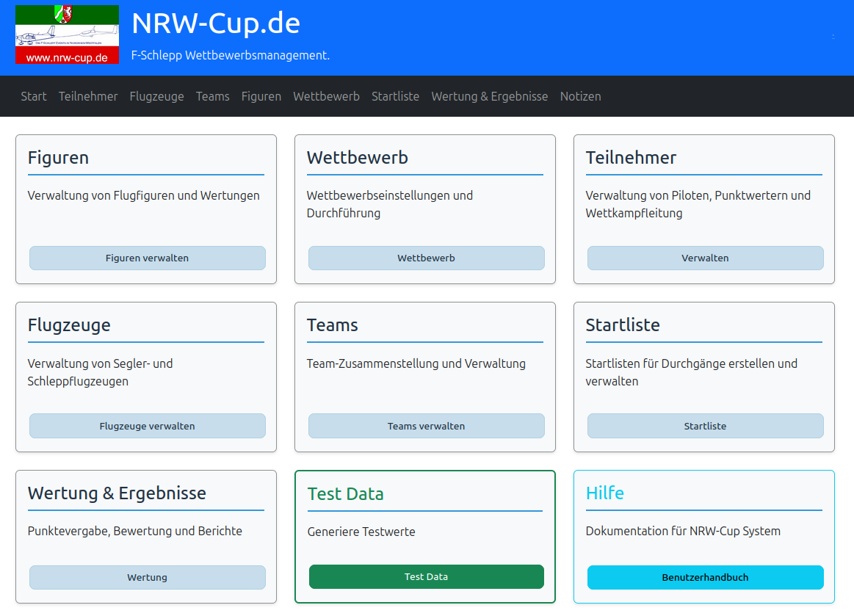Click Verwalten button in Teilnehmer card
Screen dimensions: 854x616
(705, 258)
